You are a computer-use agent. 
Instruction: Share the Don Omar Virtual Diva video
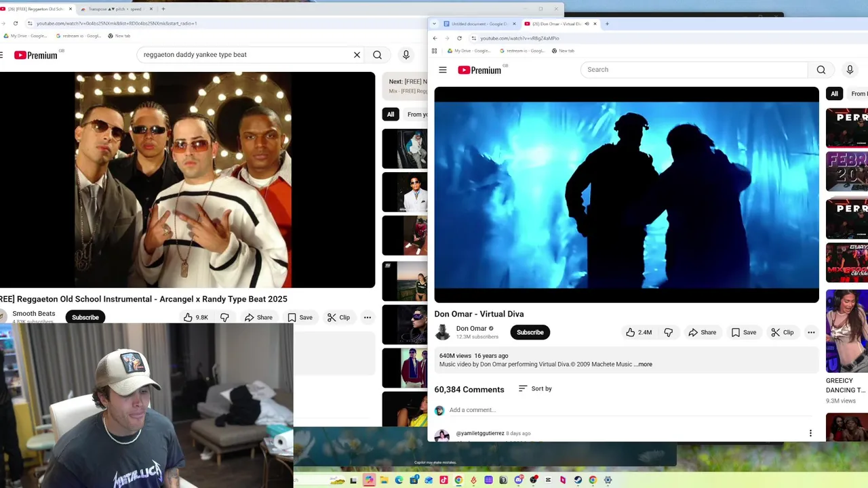[702, 332]
